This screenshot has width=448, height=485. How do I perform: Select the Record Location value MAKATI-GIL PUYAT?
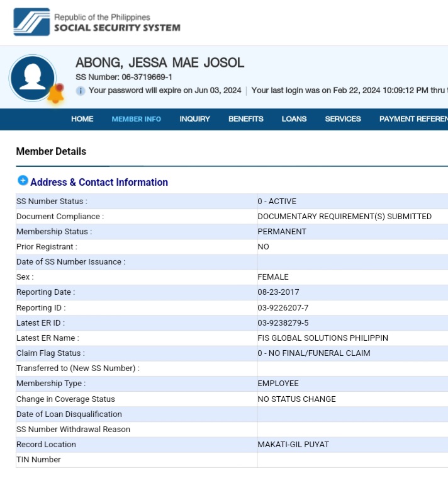click(293, 445)
